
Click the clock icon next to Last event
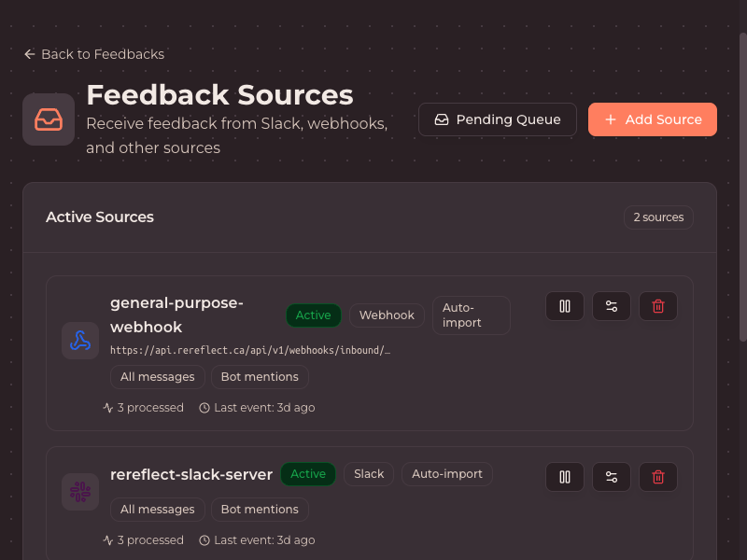click(204, 407)
